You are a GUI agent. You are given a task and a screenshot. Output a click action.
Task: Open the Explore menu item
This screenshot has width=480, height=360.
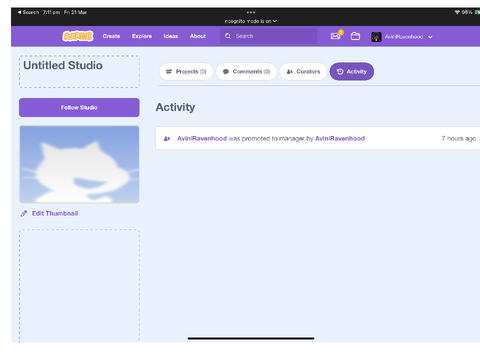click(142, 36)
